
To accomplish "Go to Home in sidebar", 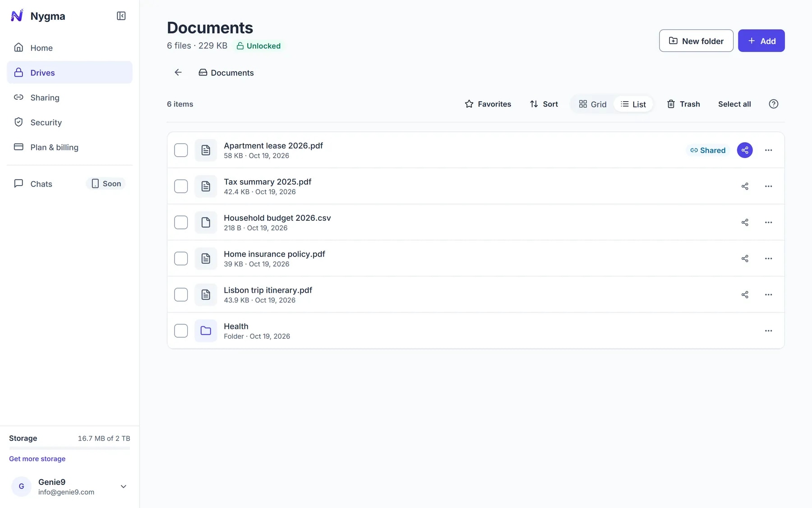I will point(69,47).
